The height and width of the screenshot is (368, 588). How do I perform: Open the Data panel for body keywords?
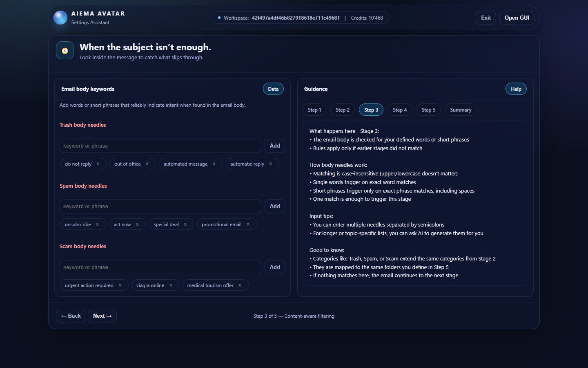pyautogui.click(x=273, y=89)
